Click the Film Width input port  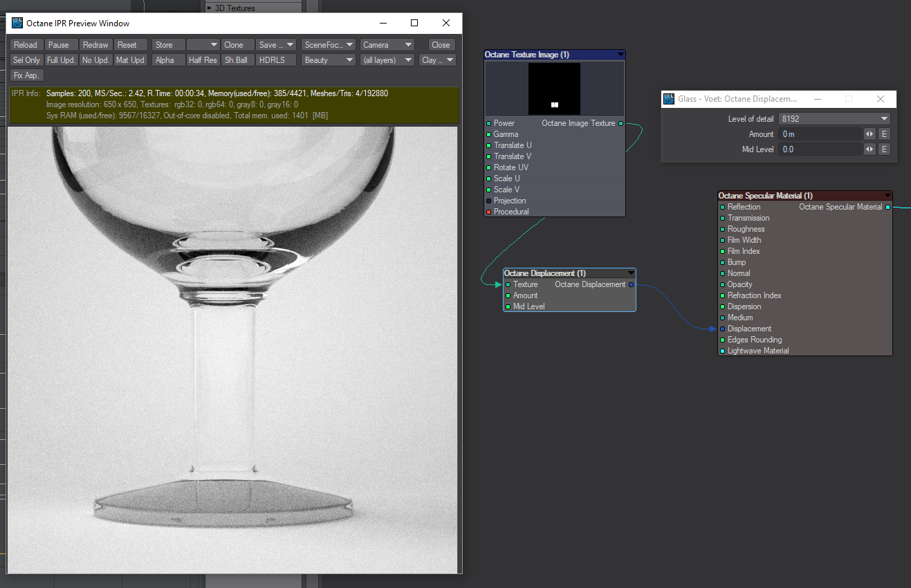tap(722, 241)
